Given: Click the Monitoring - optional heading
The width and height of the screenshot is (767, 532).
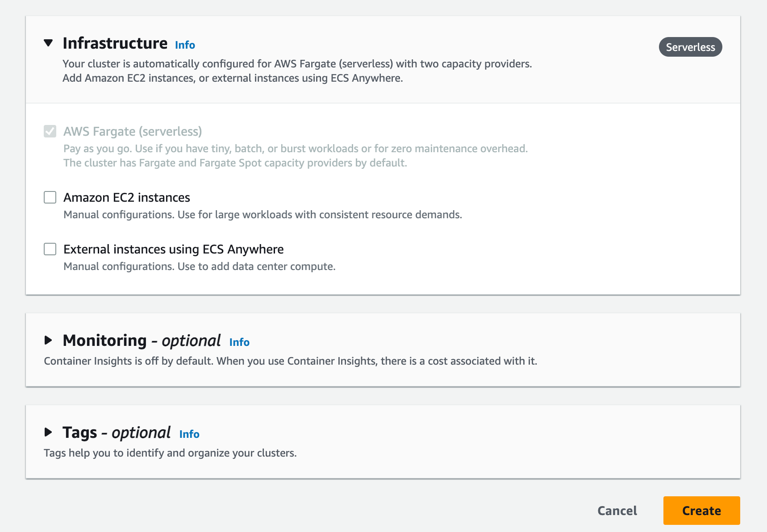Looking at the screenshot, I should click(142, 341).
